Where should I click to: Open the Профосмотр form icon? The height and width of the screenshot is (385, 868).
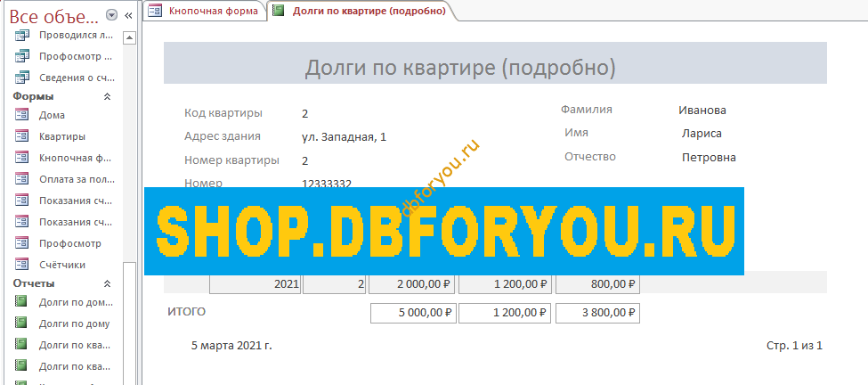pyautogui.click(x=21, y=243)
